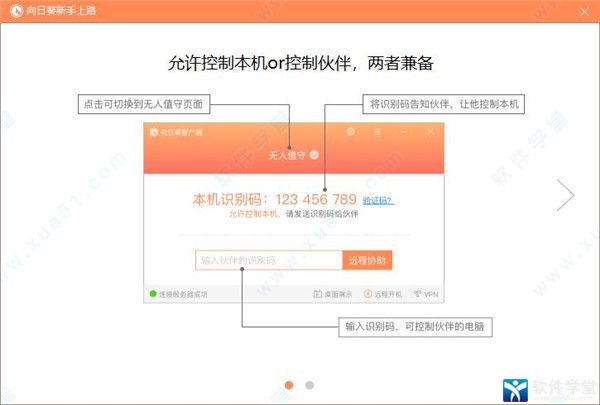Click the 向日葵客户端 logo in the inner window
This screenshot has width=600, height=405.
[153, 132]
